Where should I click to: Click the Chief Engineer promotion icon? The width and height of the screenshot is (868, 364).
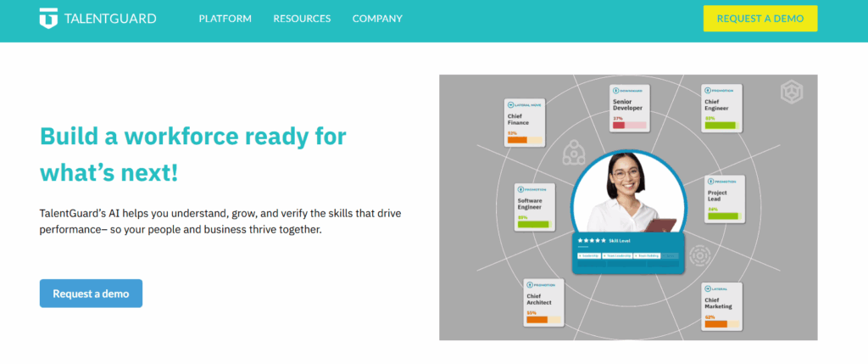(x=709, y=90)
